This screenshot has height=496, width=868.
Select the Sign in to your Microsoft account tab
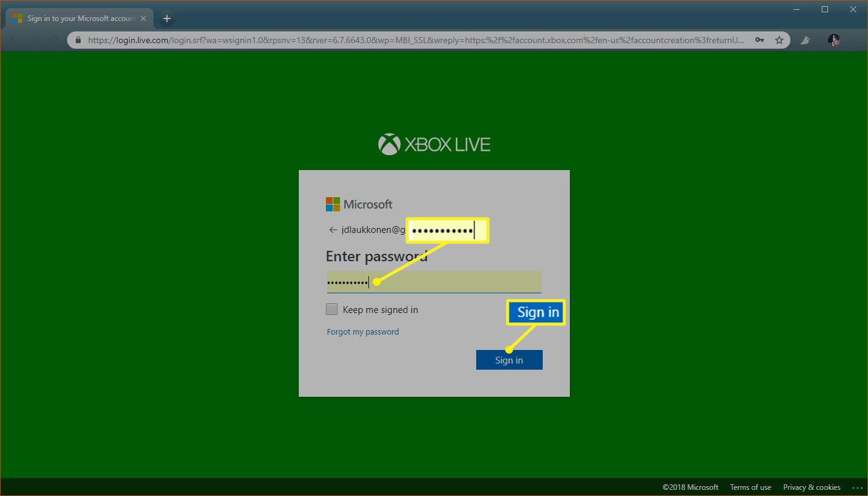click(79, 18)
